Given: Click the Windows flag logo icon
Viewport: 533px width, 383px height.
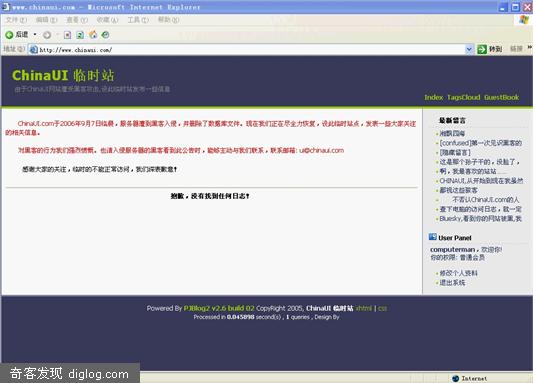Looking at the screenshot, I should click(524, 19).
